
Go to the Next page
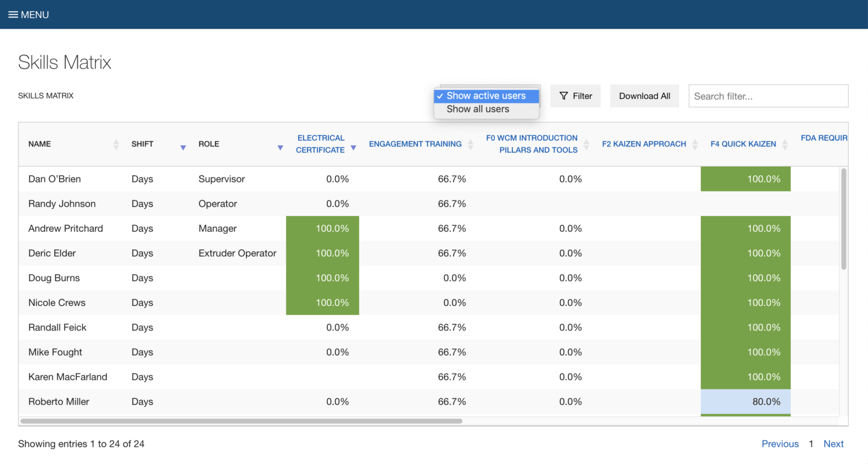[834, 444]
